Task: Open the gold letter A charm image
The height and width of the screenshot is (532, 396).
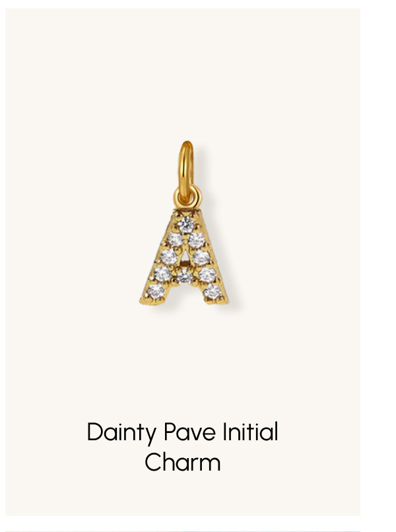Action: [x=184, y=223]
